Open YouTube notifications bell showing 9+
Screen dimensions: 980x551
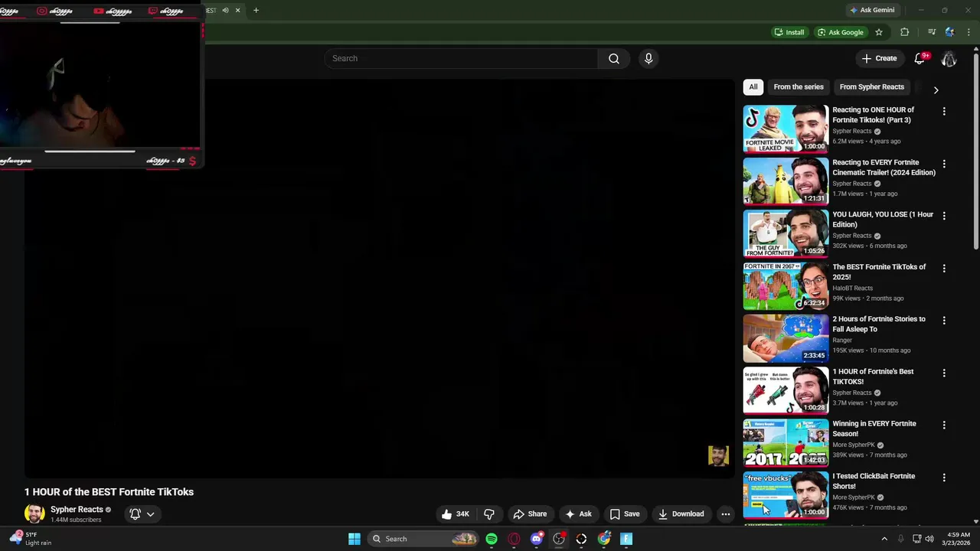point(921,58)
